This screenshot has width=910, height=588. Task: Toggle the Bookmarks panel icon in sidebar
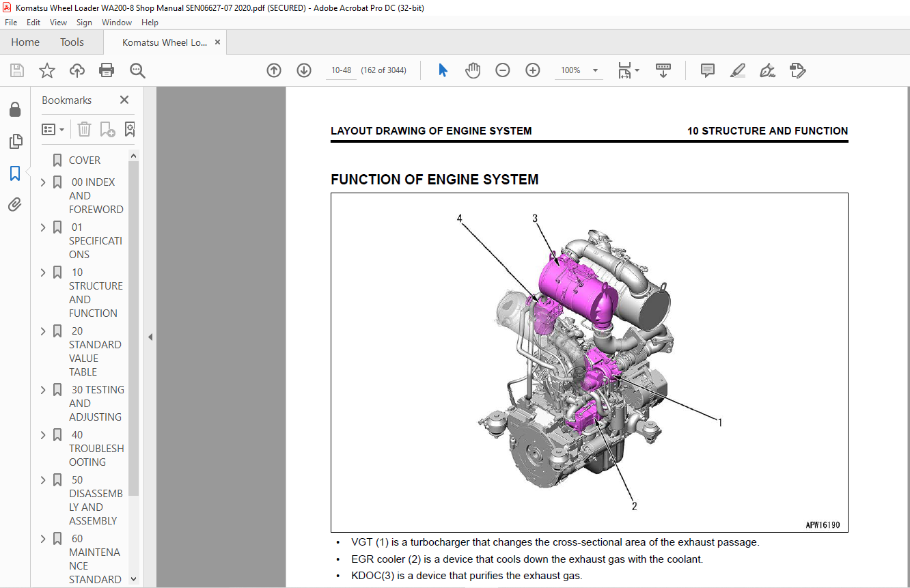pyautogui.click(x=15, y=173)
